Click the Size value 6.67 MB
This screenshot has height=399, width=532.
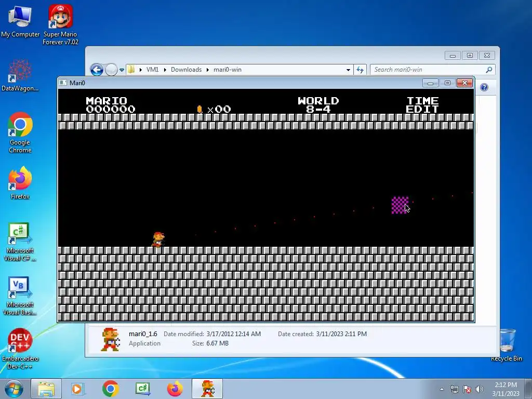[x=218, y=343]
